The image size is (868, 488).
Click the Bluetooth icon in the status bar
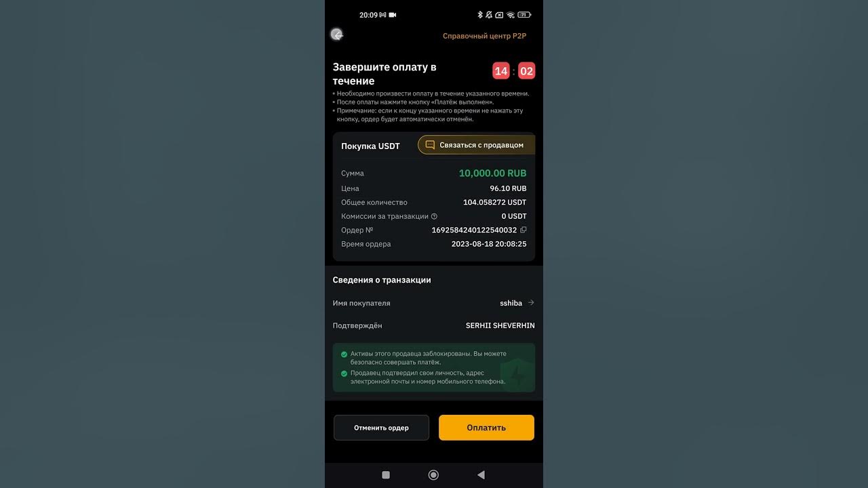click(480, 14)
